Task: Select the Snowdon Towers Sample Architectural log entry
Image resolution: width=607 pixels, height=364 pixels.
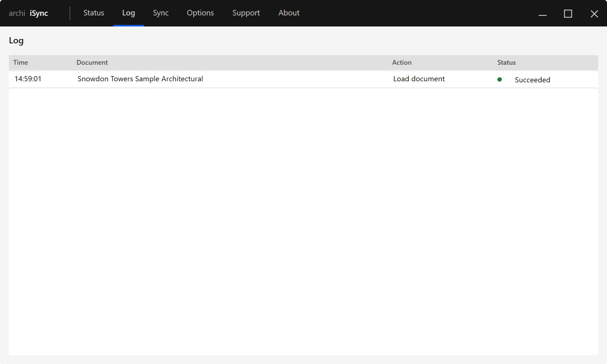Action: click(x=140, y=79)
